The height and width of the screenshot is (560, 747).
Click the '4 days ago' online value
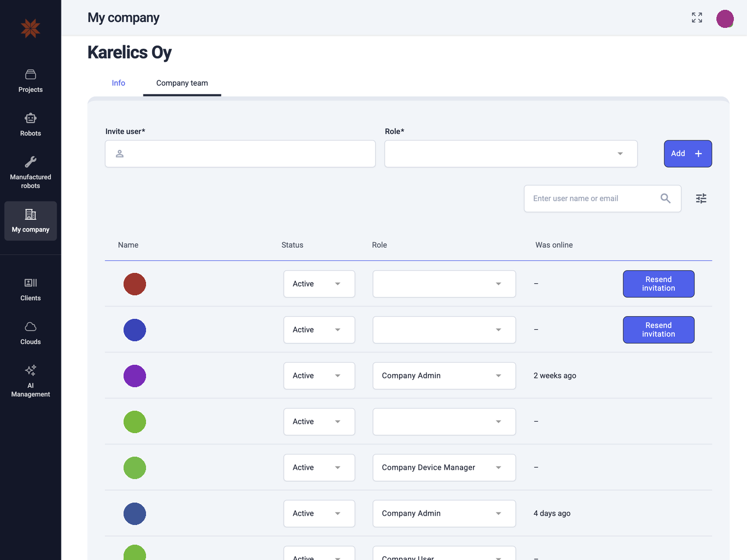552,514
